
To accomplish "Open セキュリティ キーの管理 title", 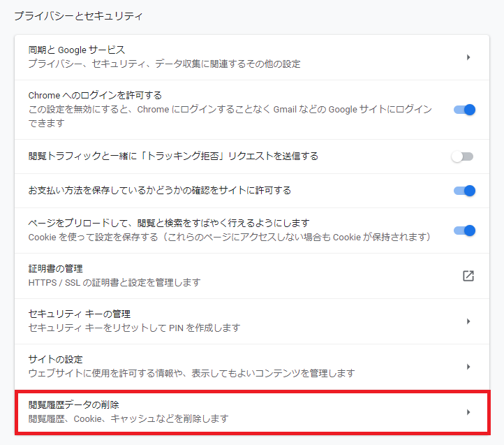I will tap(80, 314).
